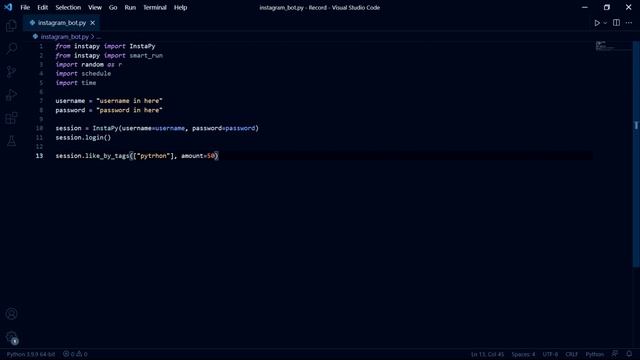Split the editor to the right
640x360 pixels.
[616, 23]
